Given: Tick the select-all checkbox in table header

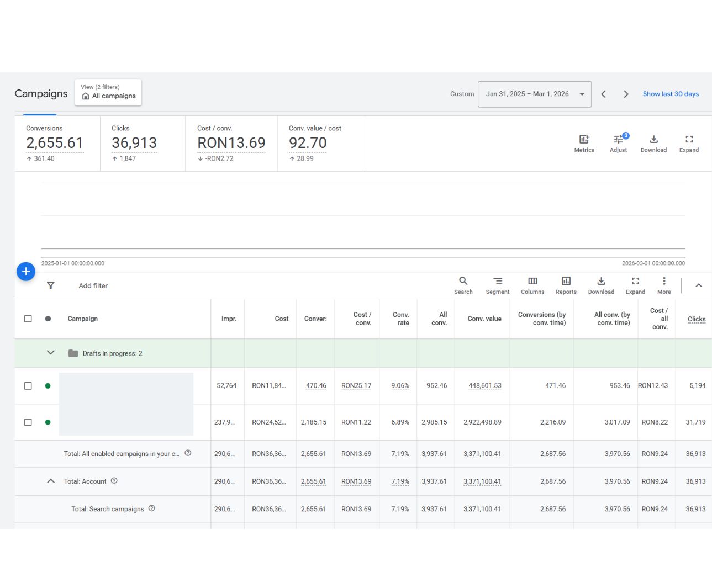Looking at the screenshot, I should click(x=28, y=319).
